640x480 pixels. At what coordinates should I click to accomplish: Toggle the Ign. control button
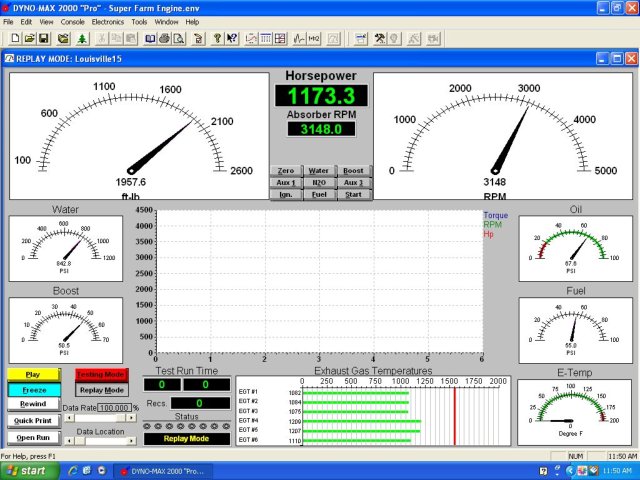(x=286, y=194)
